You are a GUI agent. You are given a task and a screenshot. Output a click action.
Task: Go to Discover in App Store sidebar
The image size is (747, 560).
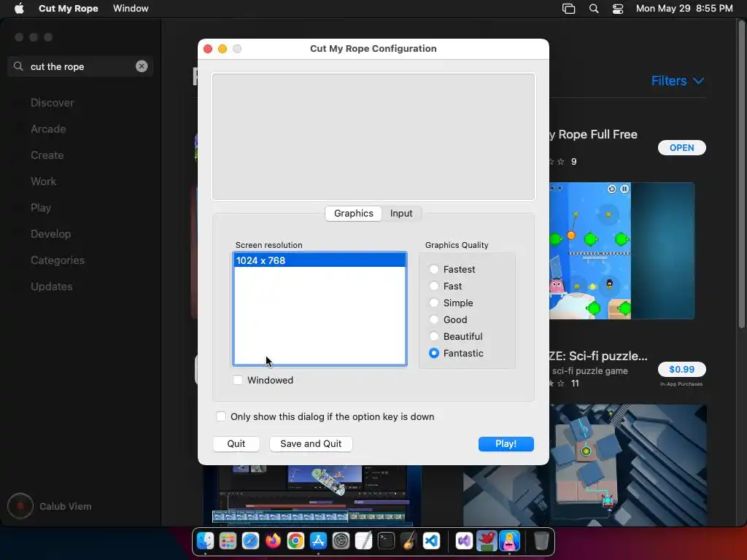tap(52, 103)
